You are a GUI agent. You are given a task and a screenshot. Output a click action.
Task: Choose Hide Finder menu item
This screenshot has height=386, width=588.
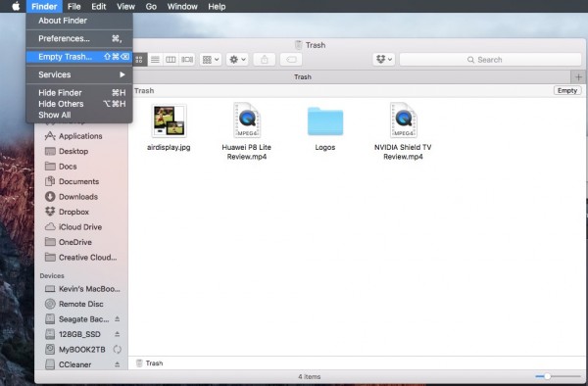pos(79,92)
